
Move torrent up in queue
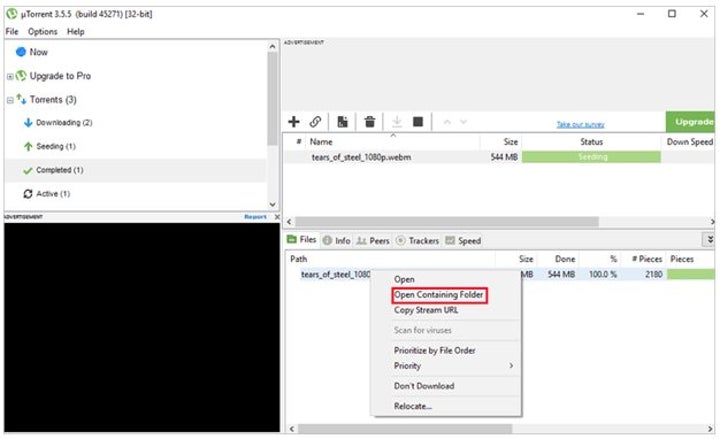coord(446,122)
